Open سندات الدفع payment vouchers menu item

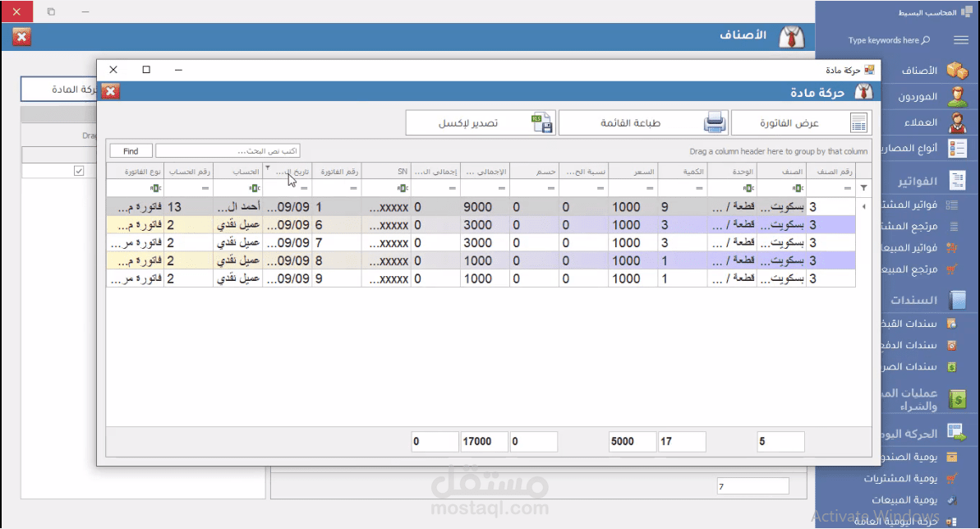click(x=910, y=345)
